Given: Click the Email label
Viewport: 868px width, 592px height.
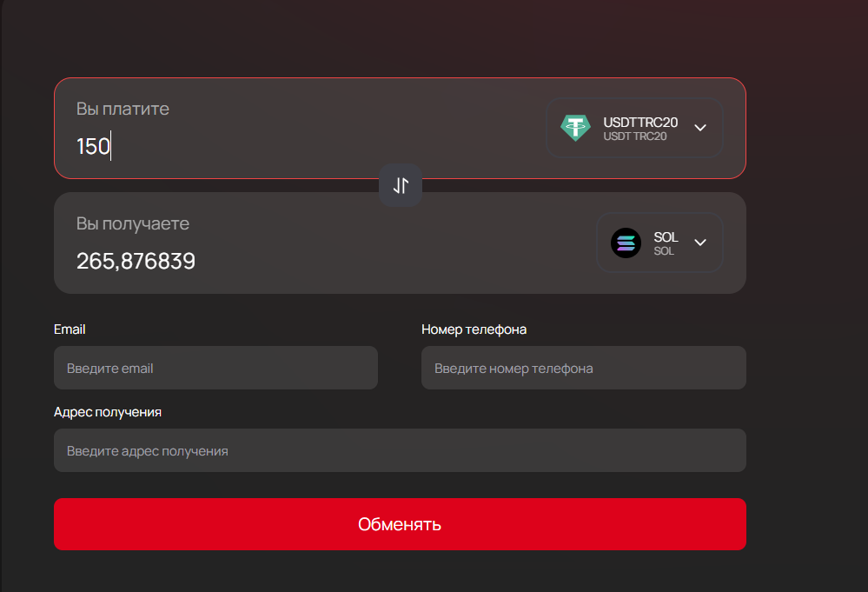Looking at the screenshot, I should [x=70, y=329].
